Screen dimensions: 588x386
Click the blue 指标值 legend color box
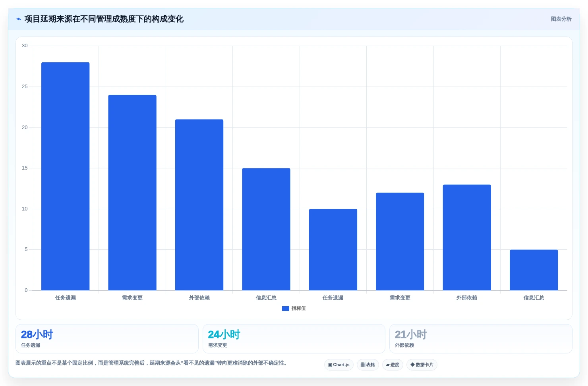tap(286, 309)
